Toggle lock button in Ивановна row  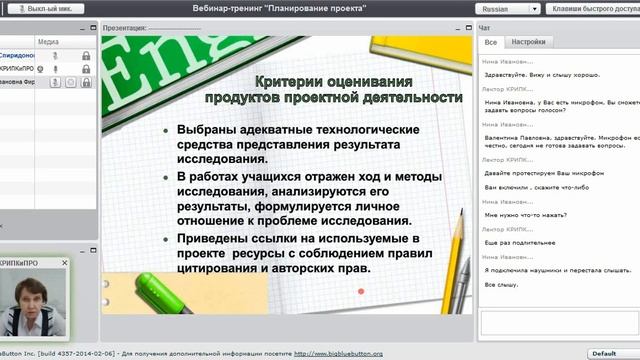[x=86, y=82]
